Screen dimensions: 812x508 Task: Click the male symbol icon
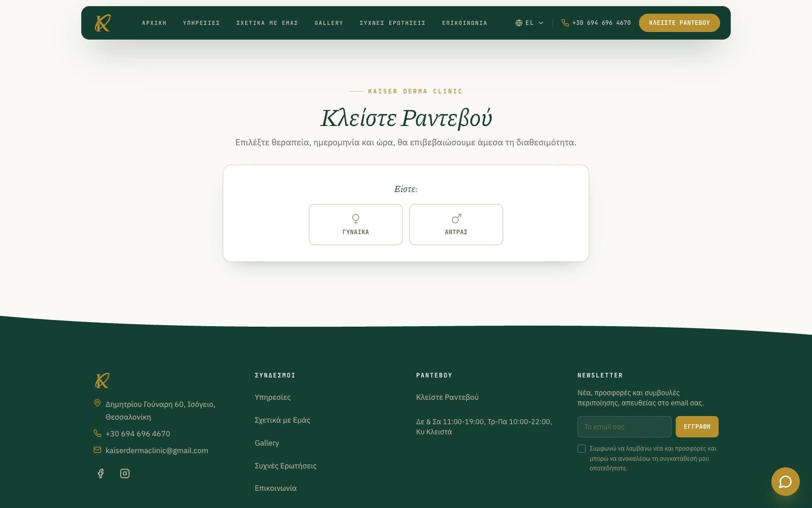pos(456,218)
